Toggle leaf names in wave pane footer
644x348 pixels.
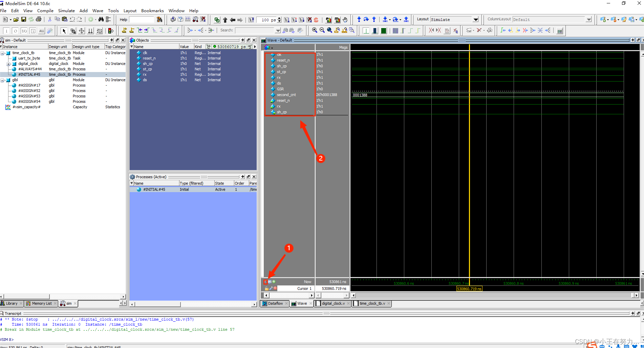(x=266, y=282)
